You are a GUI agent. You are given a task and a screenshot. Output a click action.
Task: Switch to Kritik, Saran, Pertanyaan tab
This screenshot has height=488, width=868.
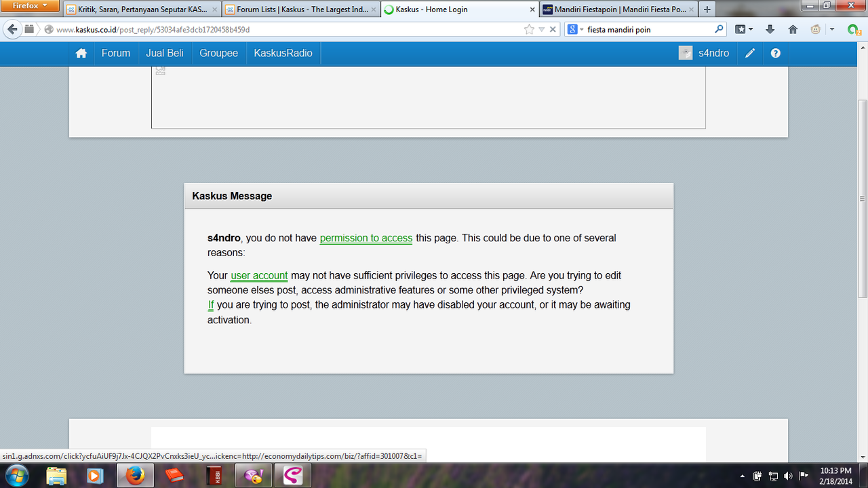(x=141, y=9)
